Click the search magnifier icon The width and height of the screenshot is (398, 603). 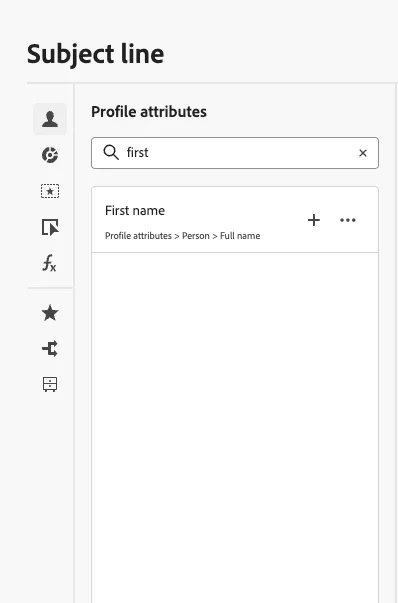[111, 153]
